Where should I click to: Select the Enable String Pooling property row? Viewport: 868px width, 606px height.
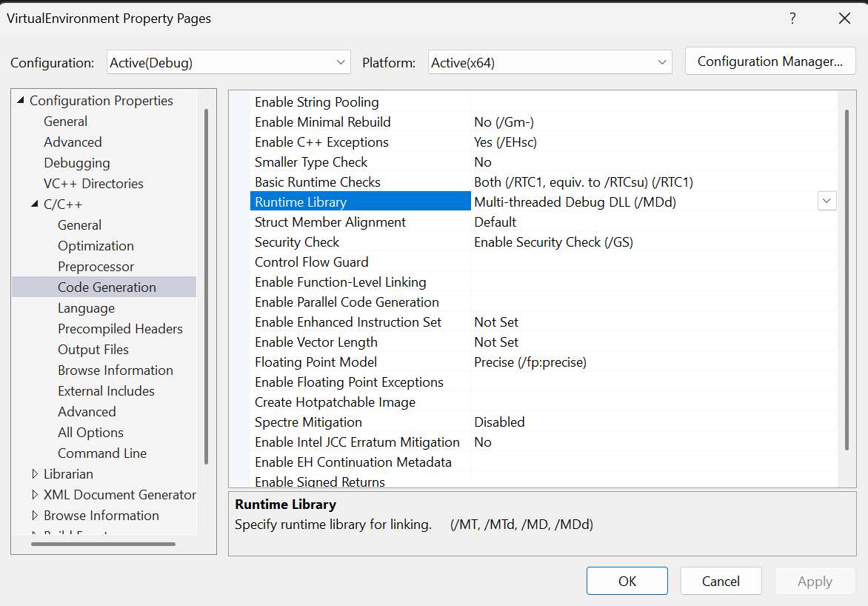click(544, 102)
